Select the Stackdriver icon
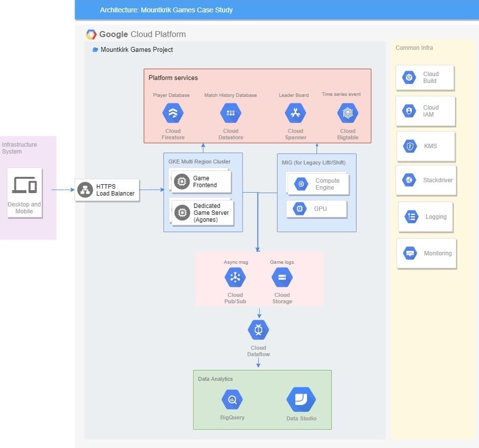This screenshot has width=479, height=448. click(409, 180)
